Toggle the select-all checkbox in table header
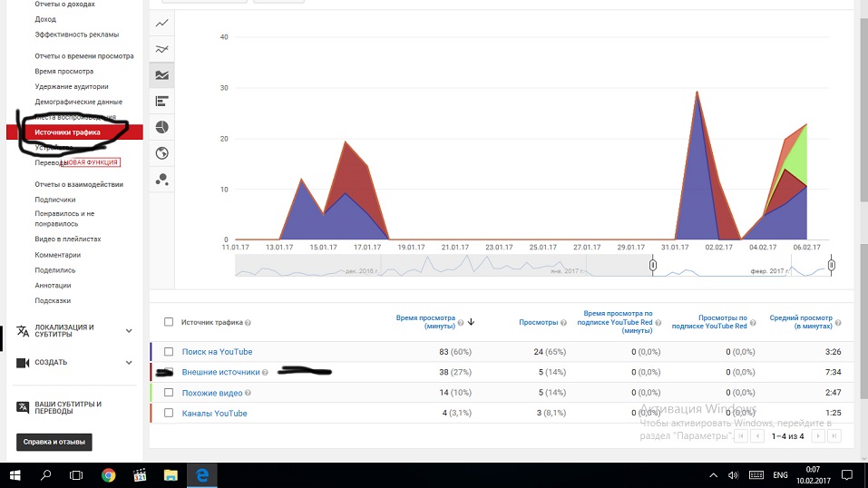Viewport: 868px width, 488px height. pos(169,322)
